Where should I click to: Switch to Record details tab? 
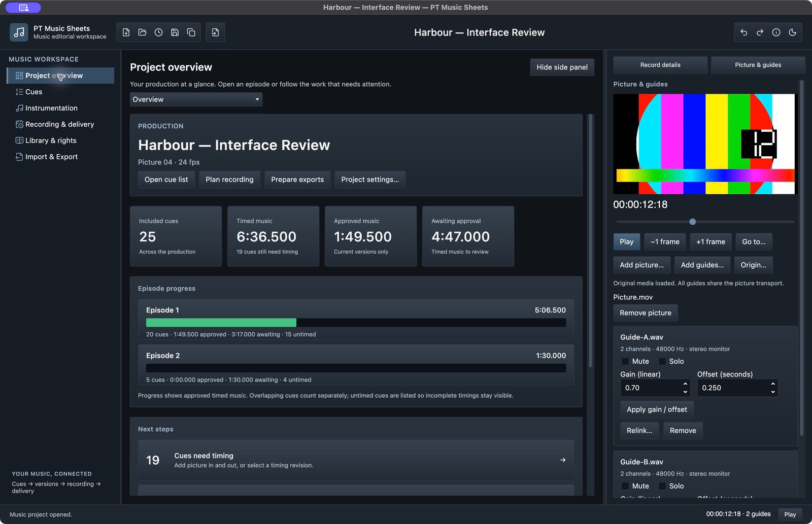pyautogui.click(x=660, y=65)
